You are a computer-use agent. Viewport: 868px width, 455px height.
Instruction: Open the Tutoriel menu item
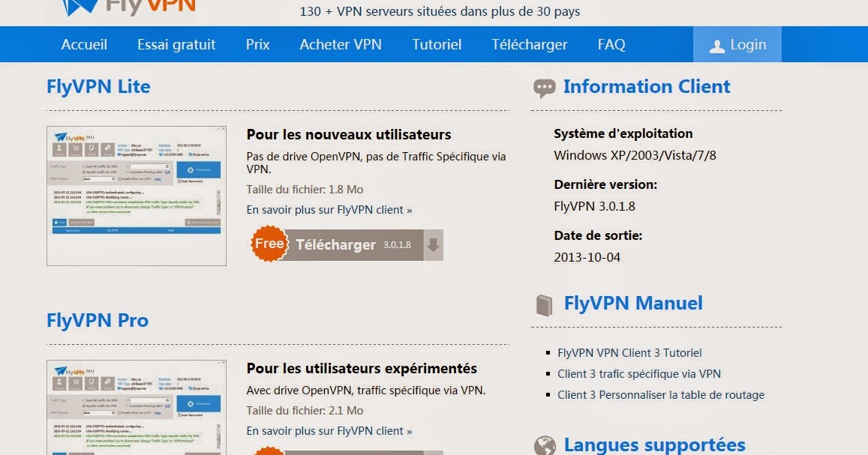pyautogui.click(x=437, y=45)
